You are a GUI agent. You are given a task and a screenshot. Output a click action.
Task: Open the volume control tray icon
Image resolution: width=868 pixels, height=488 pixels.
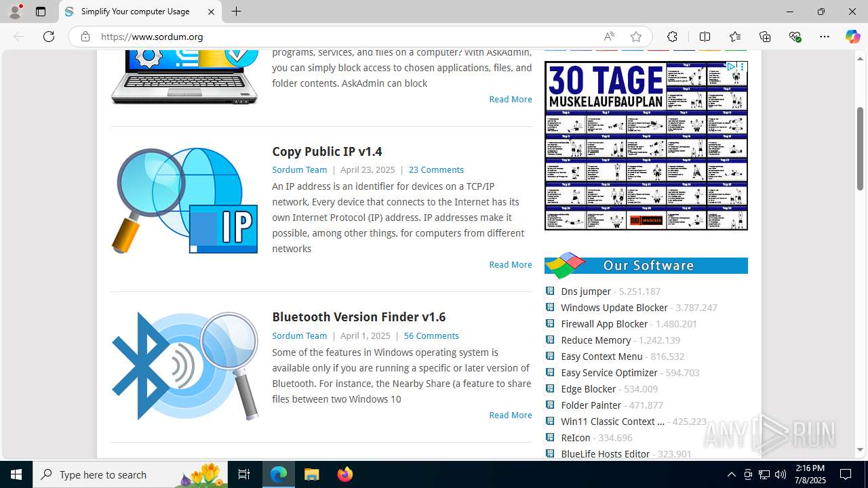pyautogui.click(x=781, y=474)
